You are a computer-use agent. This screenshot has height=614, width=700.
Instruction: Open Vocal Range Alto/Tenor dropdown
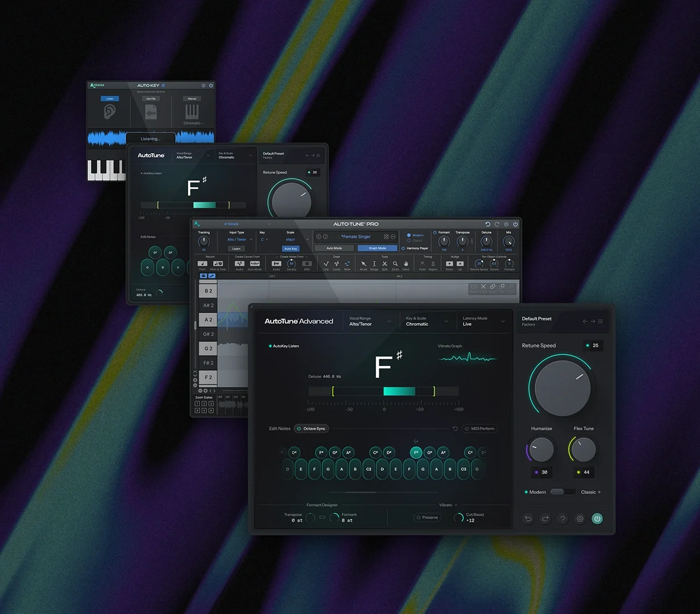370,321
